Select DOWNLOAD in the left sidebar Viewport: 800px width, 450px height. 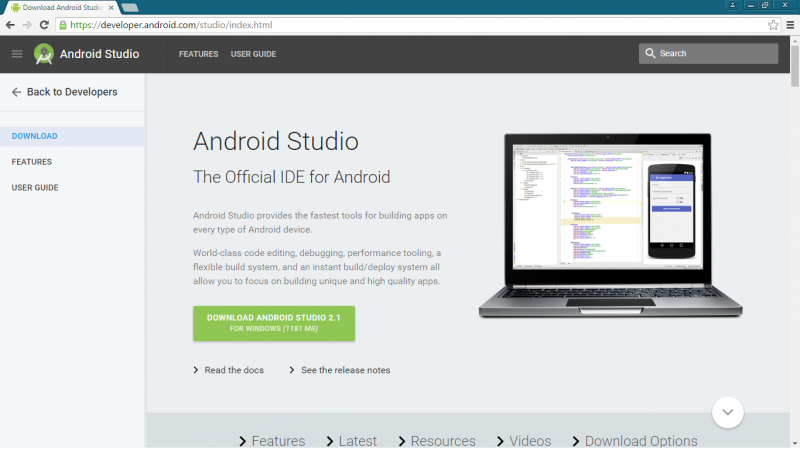pos(35,136)
